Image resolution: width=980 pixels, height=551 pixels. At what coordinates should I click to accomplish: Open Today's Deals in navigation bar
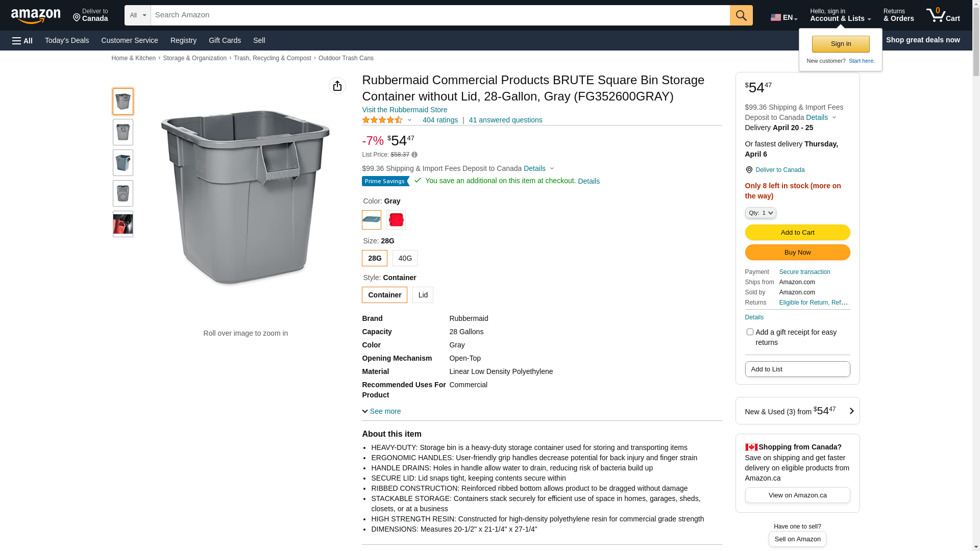[67, 40]
